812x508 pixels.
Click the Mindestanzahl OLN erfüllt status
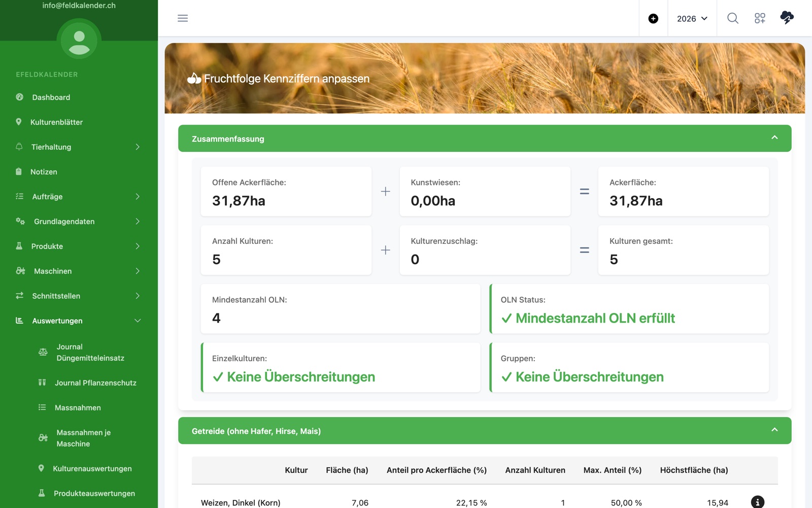pos(588,319)
